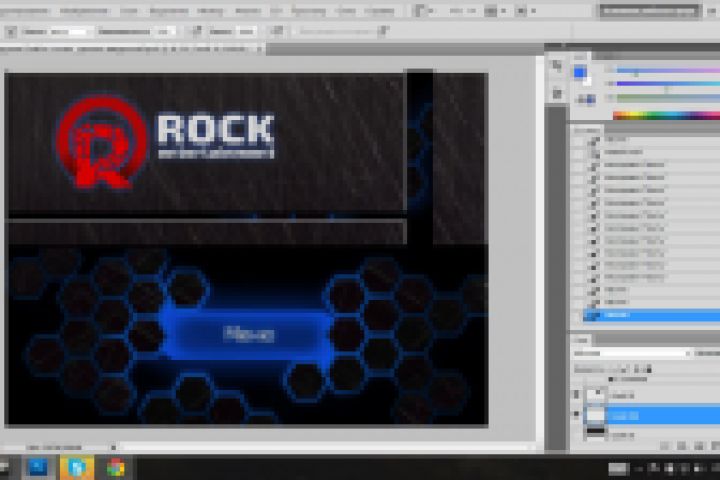Click the ROCK text on the canvas
The height and width of the screenshot is (480, 720).
click(215, 129)
